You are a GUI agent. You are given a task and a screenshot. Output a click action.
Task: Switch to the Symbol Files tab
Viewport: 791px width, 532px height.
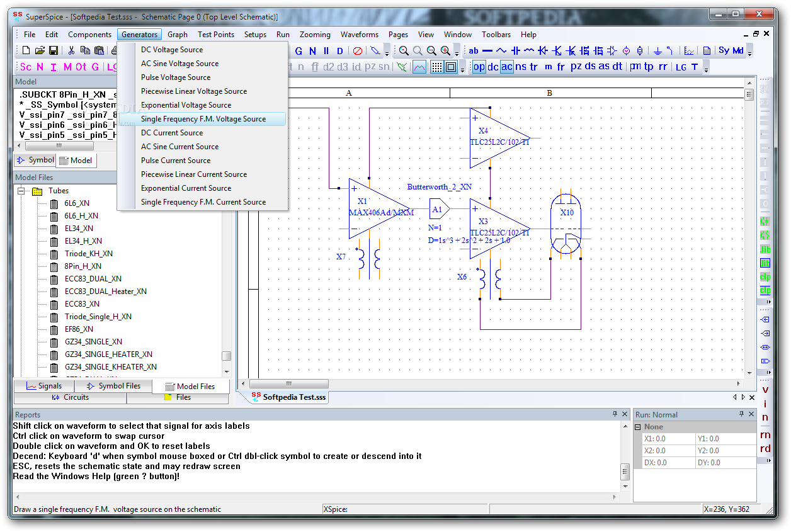click(113, 386)
